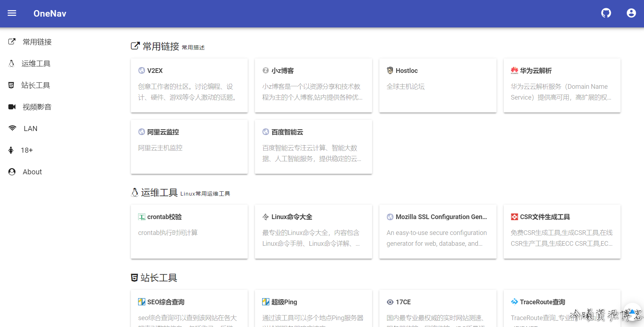644x327 pixels.
Task: Click the crontab校验 favicon
Action: point(142,217)
